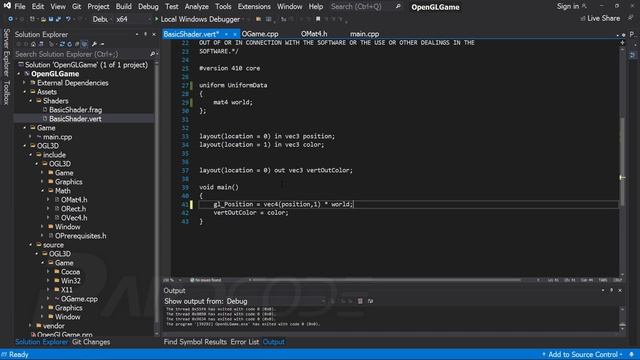Click Switch Views icon in Solution Explorer
The width and height of the screenshot is (640, 360).
(41, 44)
